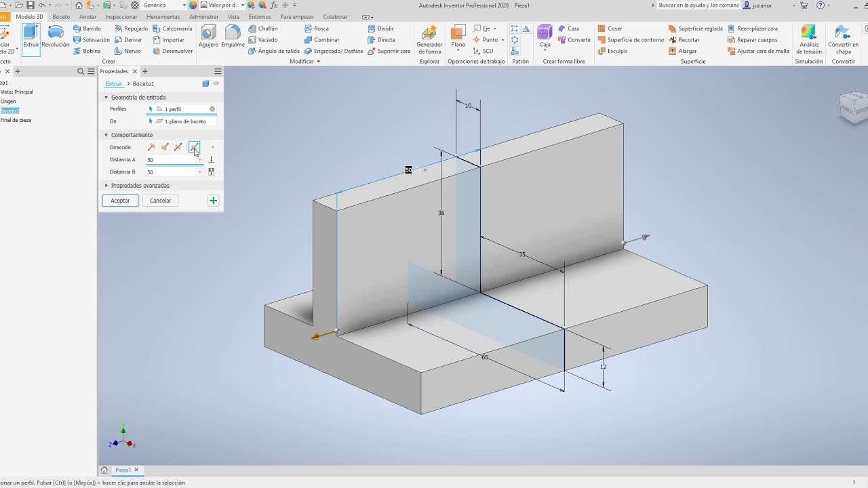Select the Rosca thread tool
This screenshot has height=488, width=868.
316,29
